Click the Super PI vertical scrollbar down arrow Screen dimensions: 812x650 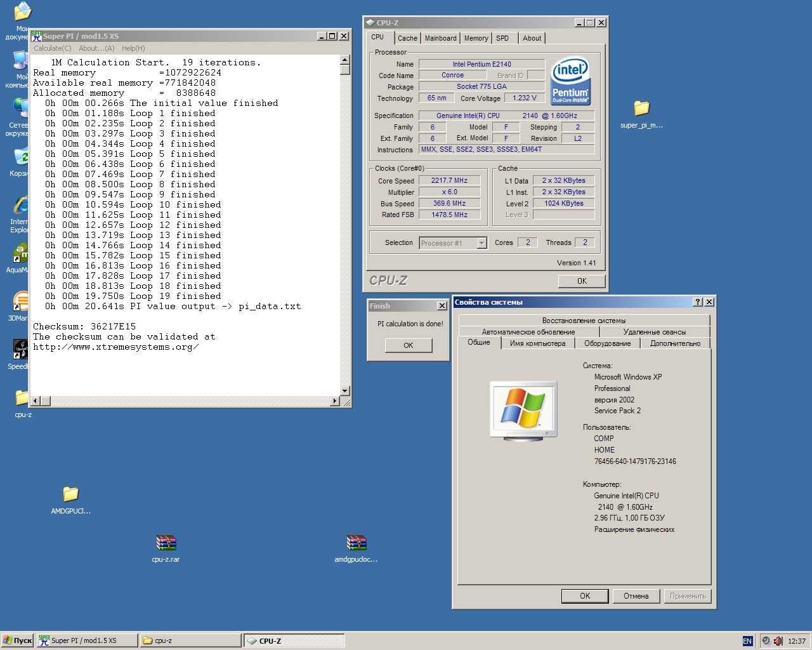[345, 391]
